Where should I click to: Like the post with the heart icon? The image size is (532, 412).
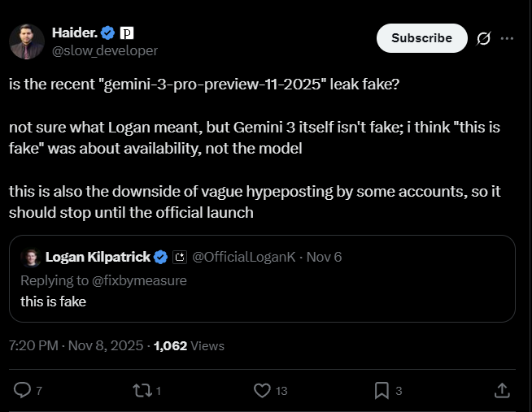[x=262, y=390]
